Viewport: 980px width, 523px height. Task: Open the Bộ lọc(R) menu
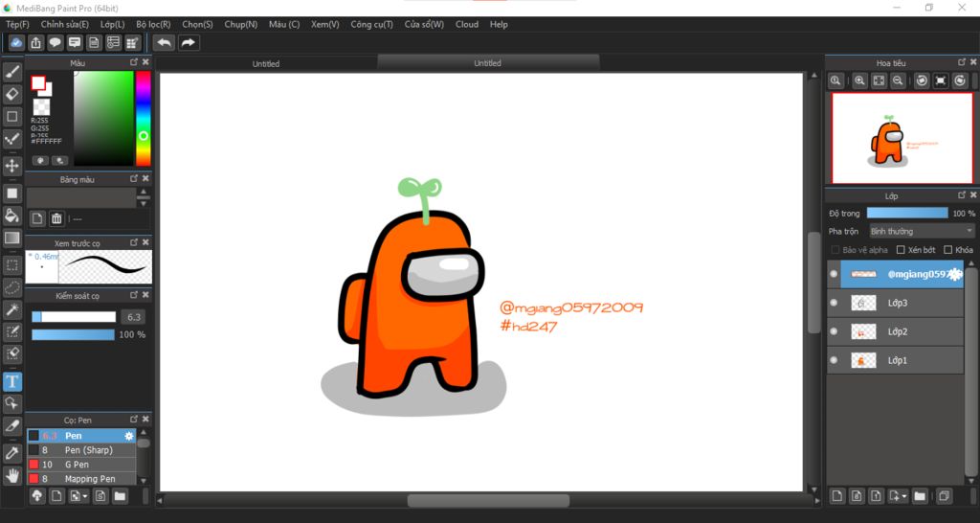153,24
